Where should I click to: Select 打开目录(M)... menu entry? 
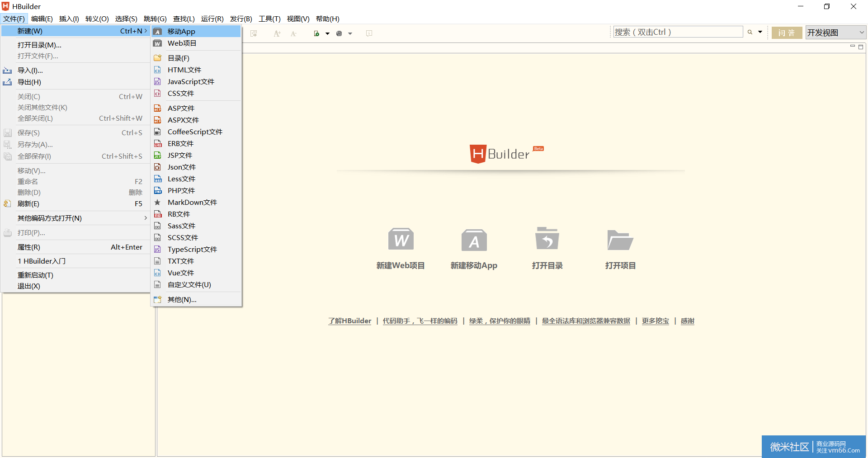point(76,45)
